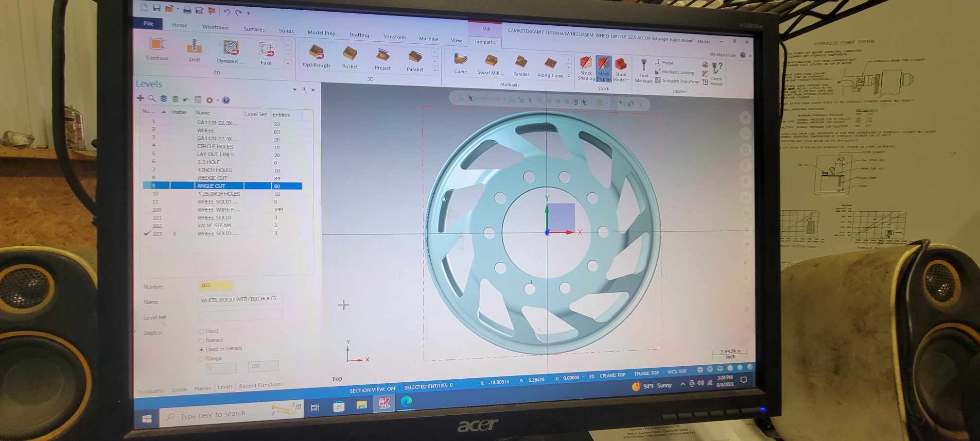Turn all levels off in the Levels toolbar
This screenshot has height=441, width=980.
[x=175, y=99]
